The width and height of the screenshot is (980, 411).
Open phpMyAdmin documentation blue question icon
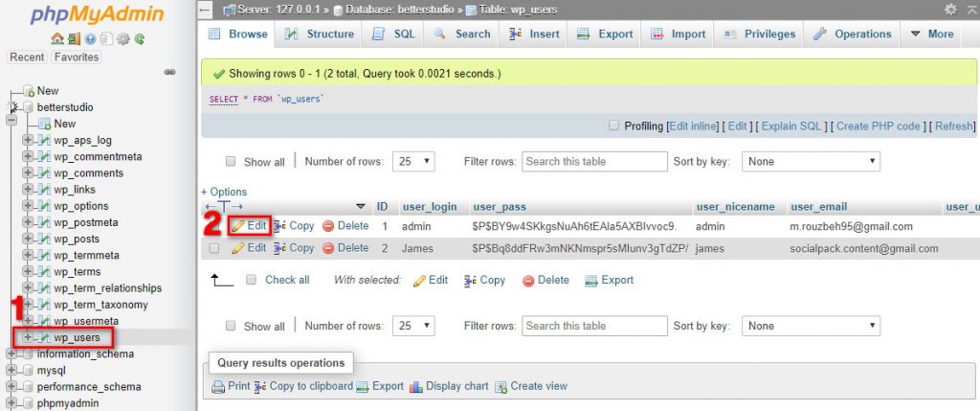(90, 38)
